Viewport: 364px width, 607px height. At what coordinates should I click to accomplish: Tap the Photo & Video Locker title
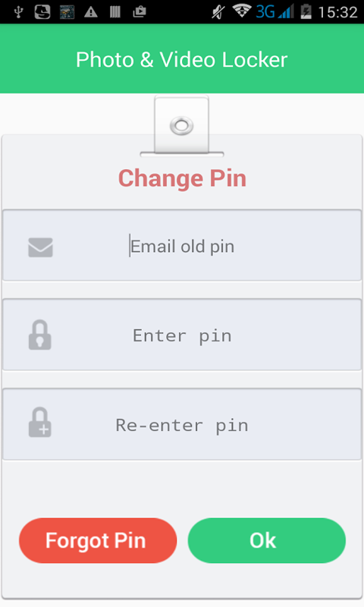182,60
